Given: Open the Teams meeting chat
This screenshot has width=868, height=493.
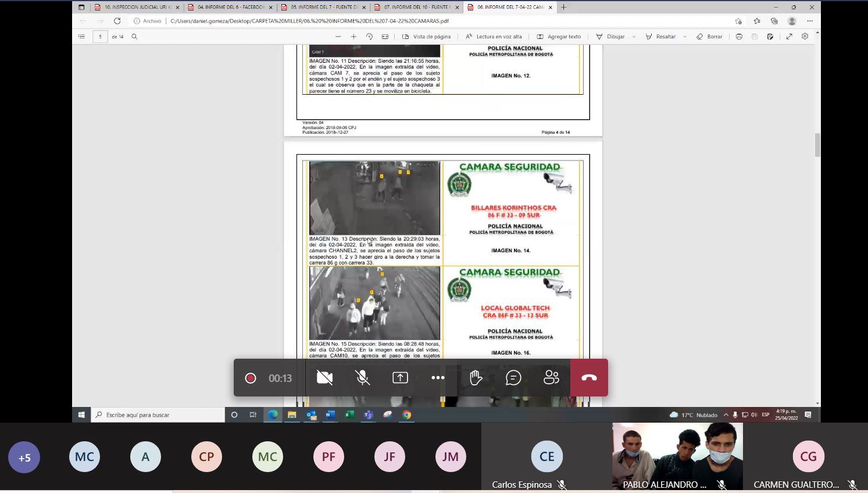Looking at the screenshot, I should click(513, 378).
